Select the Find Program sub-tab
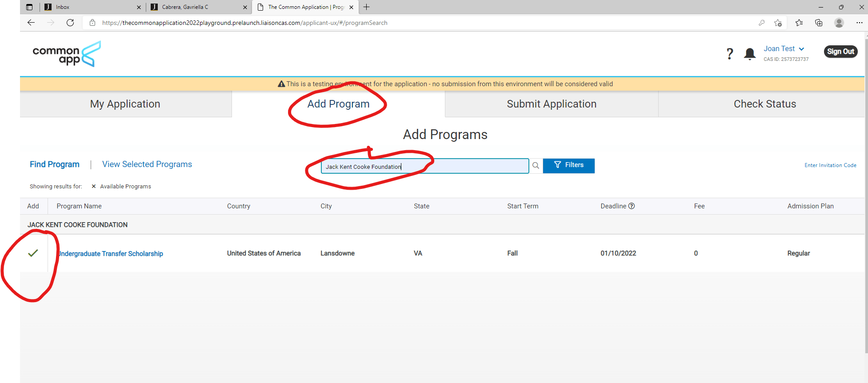Screen dimensions: 868x383 55,164
